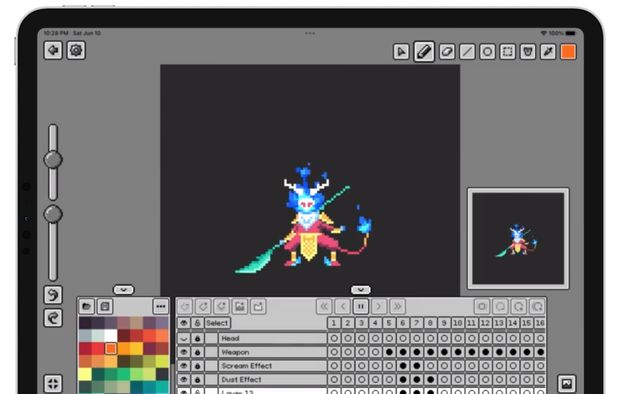Pause the animation playback
The height and width of the screenshot is (394, 618).
click(x=361, y=306)
